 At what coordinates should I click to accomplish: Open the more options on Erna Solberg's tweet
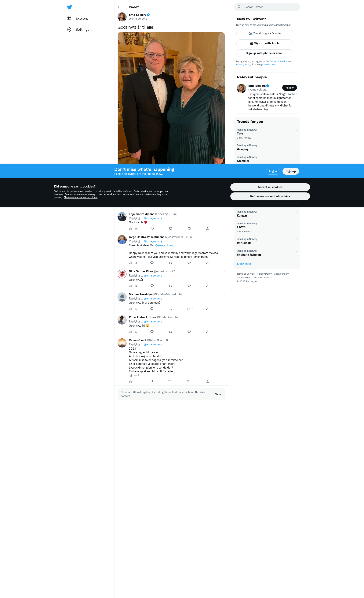[223, 15]
